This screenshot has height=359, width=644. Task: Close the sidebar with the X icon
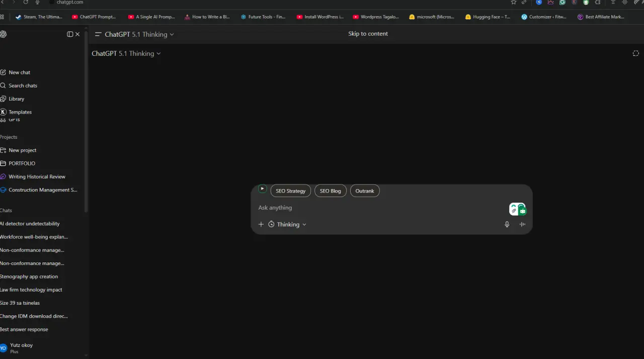point(77,34)
